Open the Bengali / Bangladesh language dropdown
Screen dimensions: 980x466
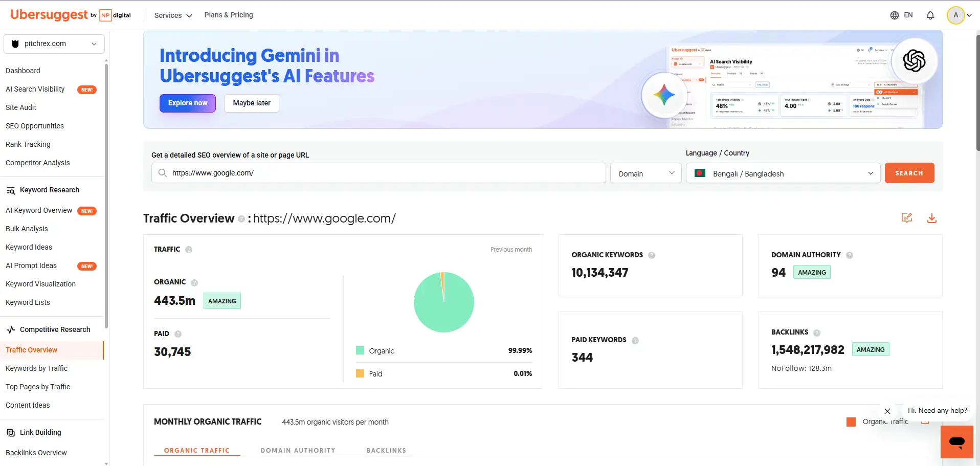(x=783, y=173)
